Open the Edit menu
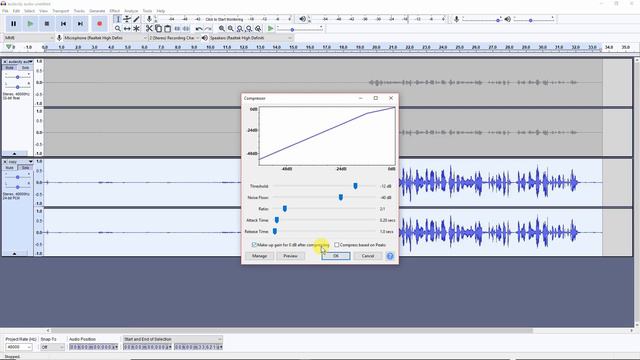640x360 pixels. (16, 11)
